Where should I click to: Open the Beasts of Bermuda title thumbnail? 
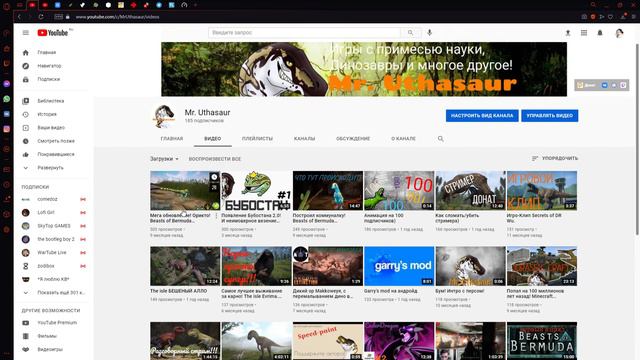pyautogui.click(x=542, y=341)
